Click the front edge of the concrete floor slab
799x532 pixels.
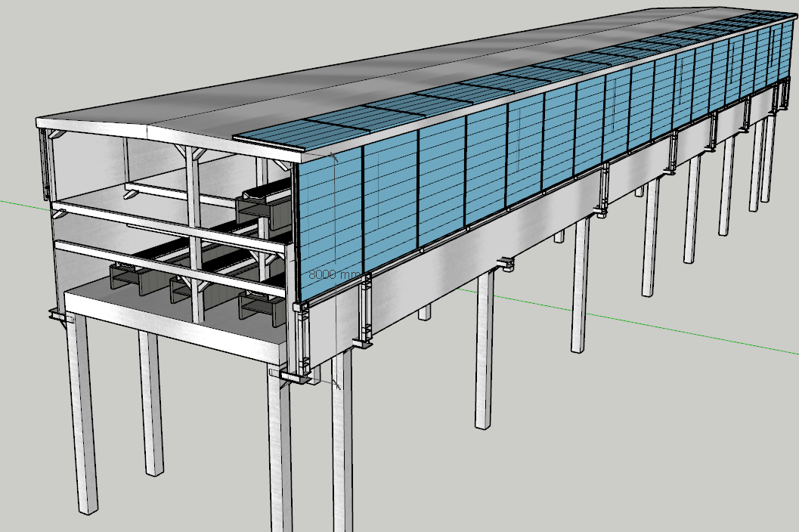coord(174,323)
